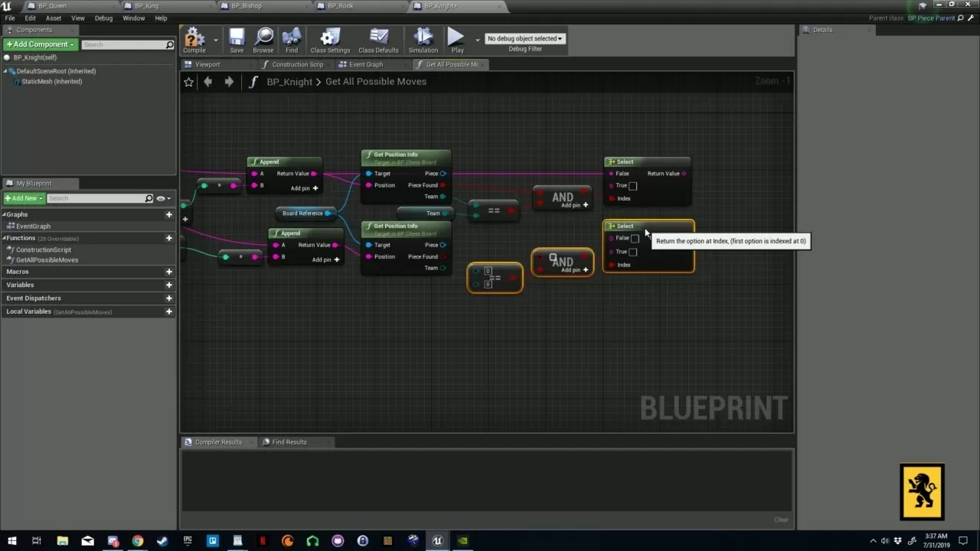Click the Compile icon in the toolbar
980x551 pixels.
[194, 38]
